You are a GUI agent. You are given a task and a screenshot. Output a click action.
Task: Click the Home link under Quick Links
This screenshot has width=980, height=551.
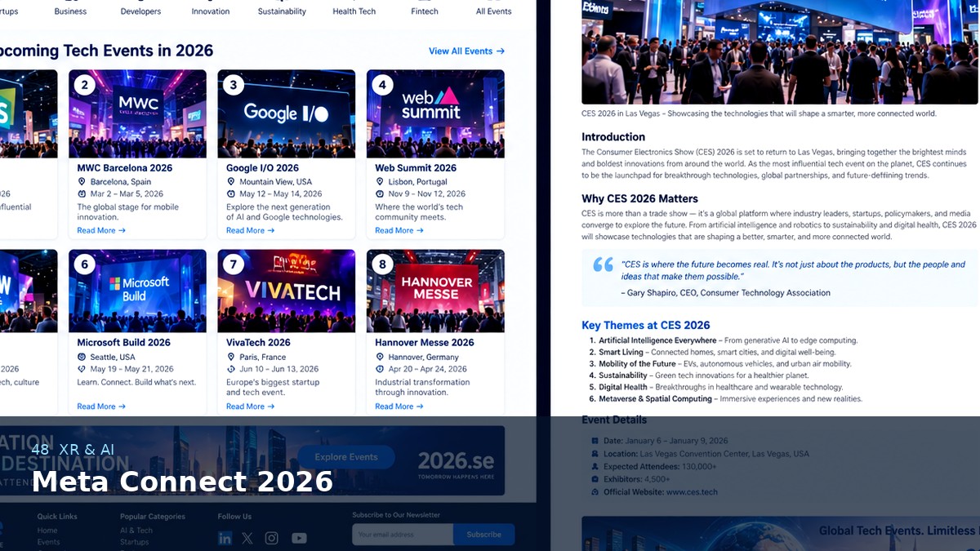click(47, 531)
